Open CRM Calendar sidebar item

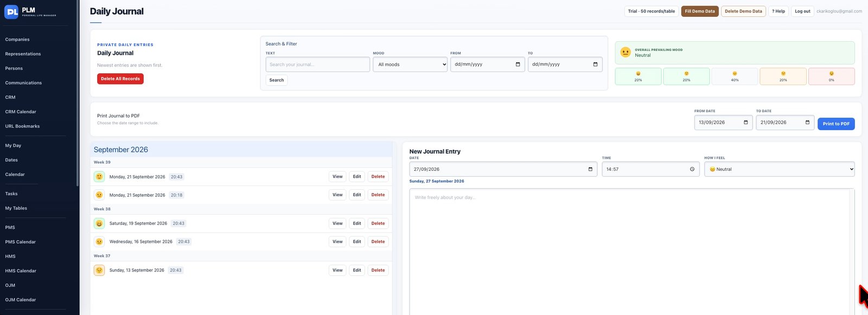(x=21, y=112)
